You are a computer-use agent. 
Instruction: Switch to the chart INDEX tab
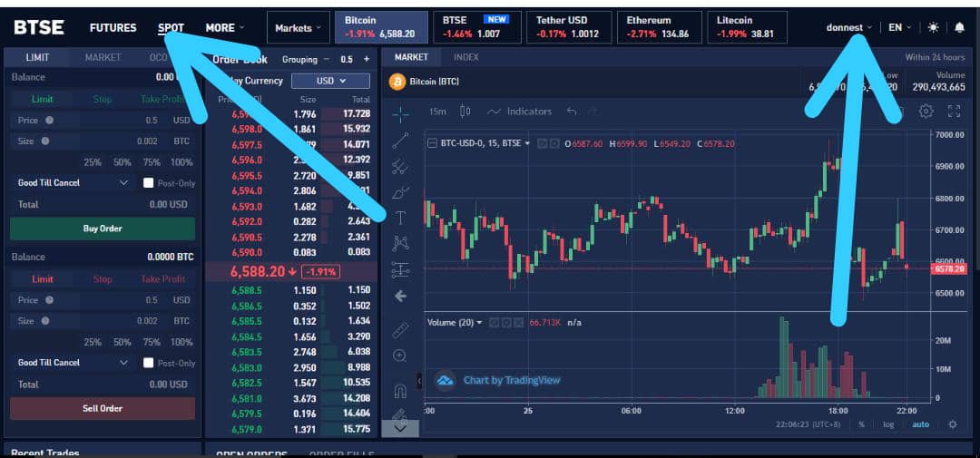pos(466,57)
